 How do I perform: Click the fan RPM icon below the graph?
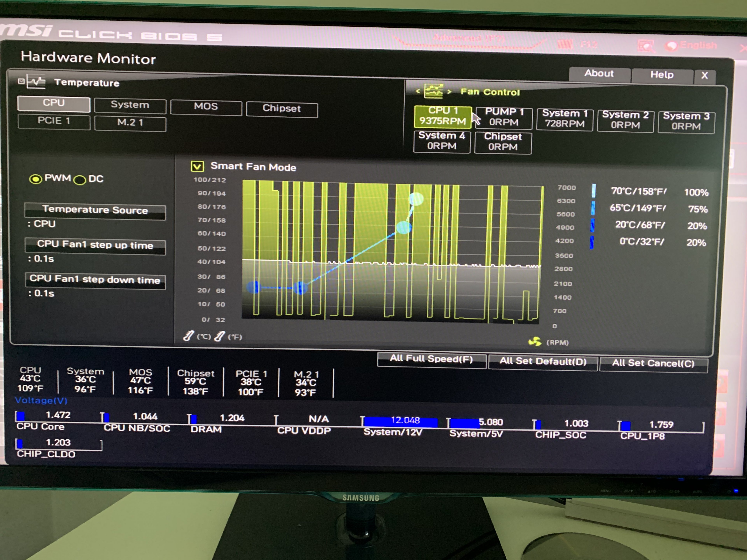[535, 342]
